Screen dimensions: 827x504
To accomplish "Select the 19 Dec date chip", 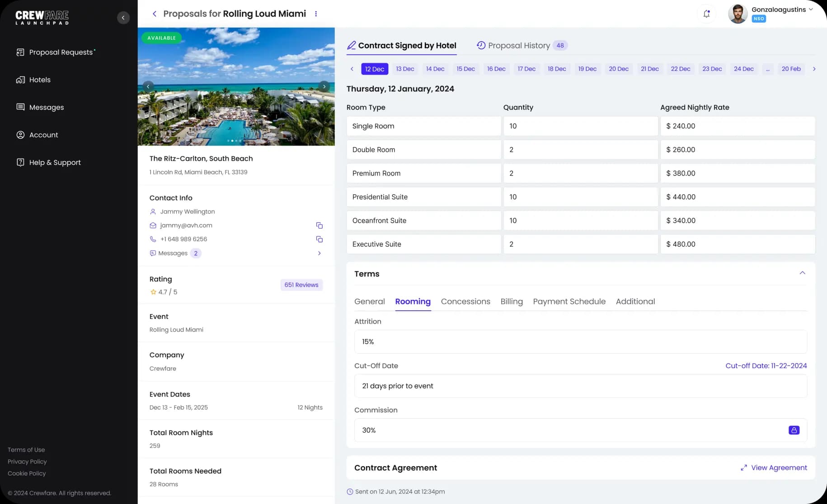I will tap(587, 69).
